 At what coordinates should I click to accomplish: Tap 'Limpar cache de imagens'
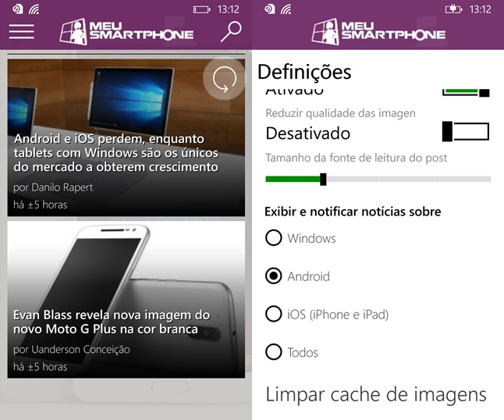point(376,394)
